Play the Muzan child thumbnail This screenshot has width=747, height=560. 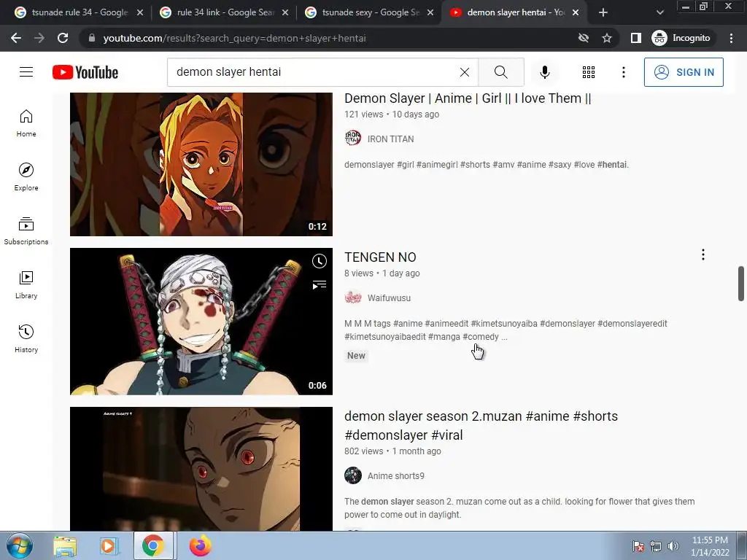(x=201, y=469)
